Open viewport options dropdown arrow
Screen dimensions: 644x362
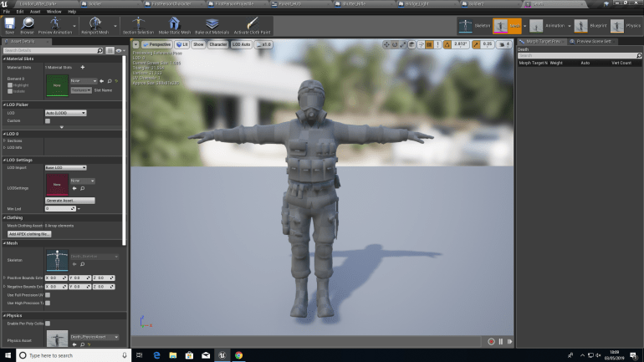[x=135, y=44]
